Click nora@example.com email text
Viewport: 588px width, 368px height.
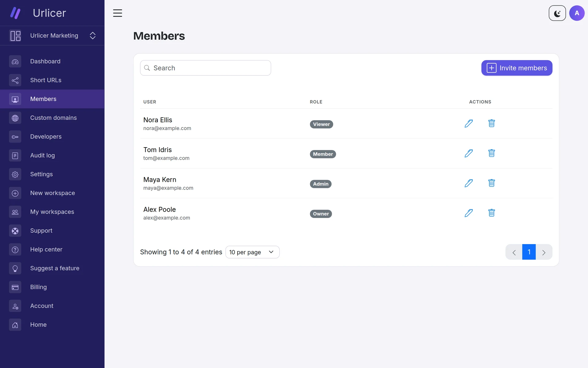click(x=167, y=128)
